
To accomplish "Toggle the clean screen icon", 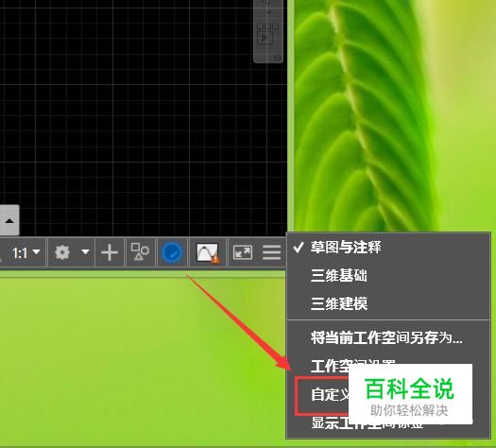I will (x=243, y=252).
